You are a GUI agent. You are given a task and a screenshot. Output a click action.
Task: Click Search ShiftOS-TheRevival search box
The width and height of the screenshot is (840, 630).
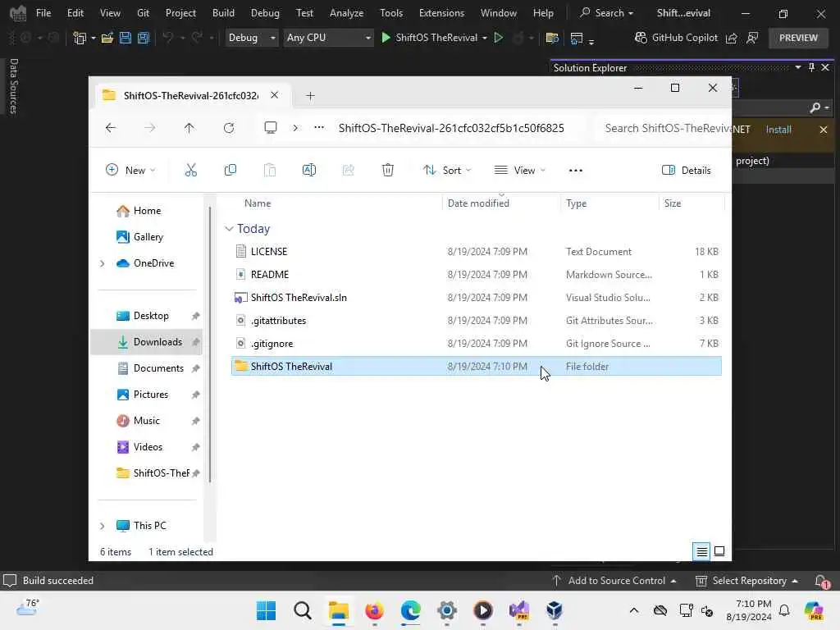pyautogui.click(x=664, y=128)
